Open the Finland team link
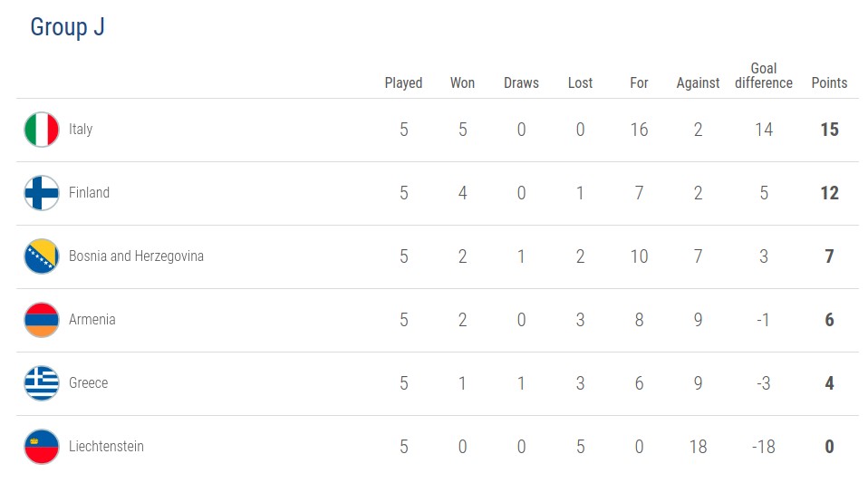This screenshot has width=868, height=483. (x=89, y=193)
